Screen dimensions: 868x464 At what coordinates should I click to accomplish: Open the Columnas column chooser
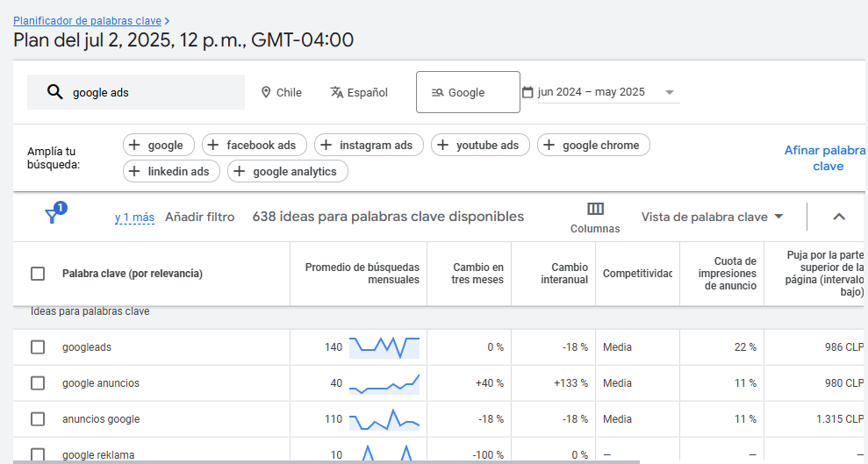(595, 218)
